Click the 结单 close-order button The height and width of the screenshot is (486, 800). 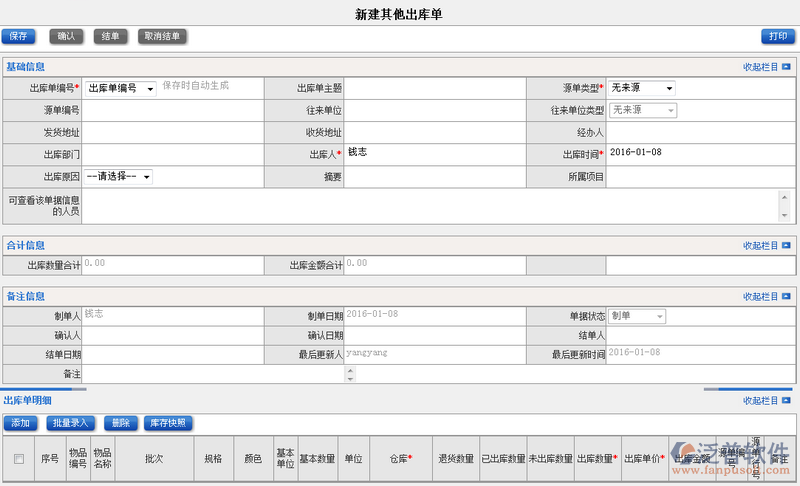[111, 37]
